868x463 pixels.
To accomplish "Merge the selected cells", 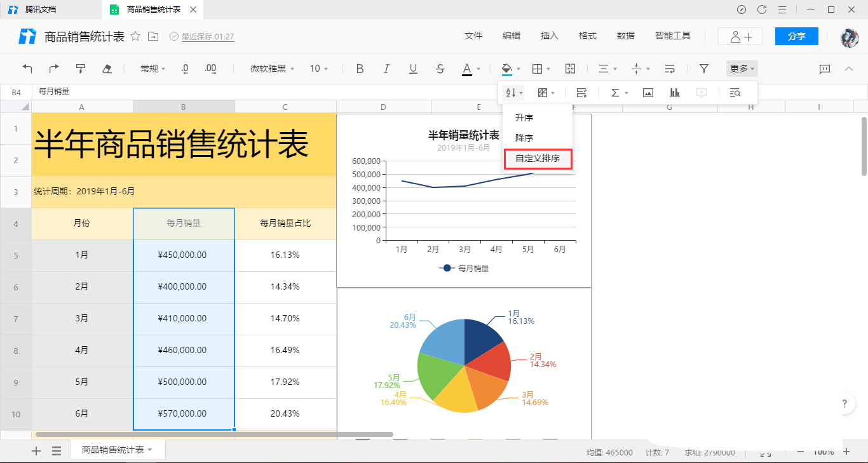I will pos(570,69).
